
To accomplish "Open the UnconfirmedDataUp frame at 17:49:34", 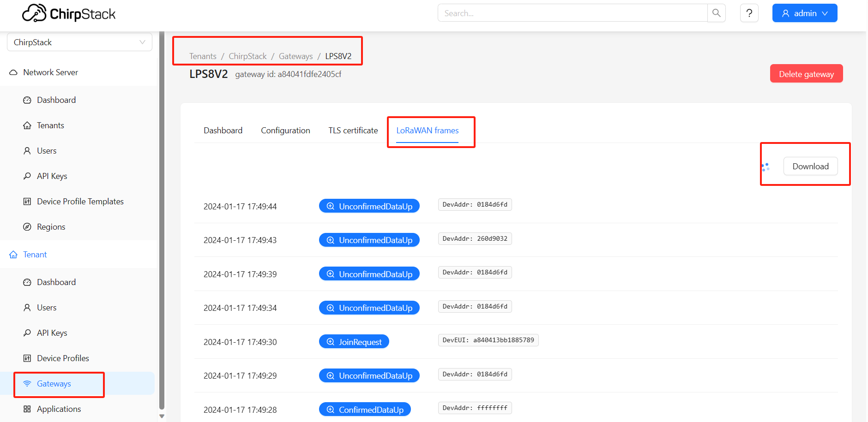I will point(369,308).
